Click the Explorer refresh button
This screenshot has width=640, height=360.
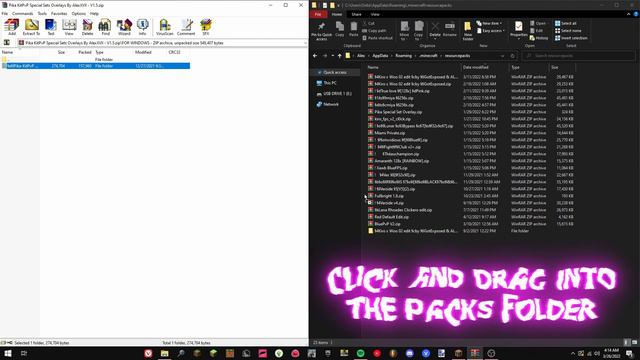click(513, 56)
